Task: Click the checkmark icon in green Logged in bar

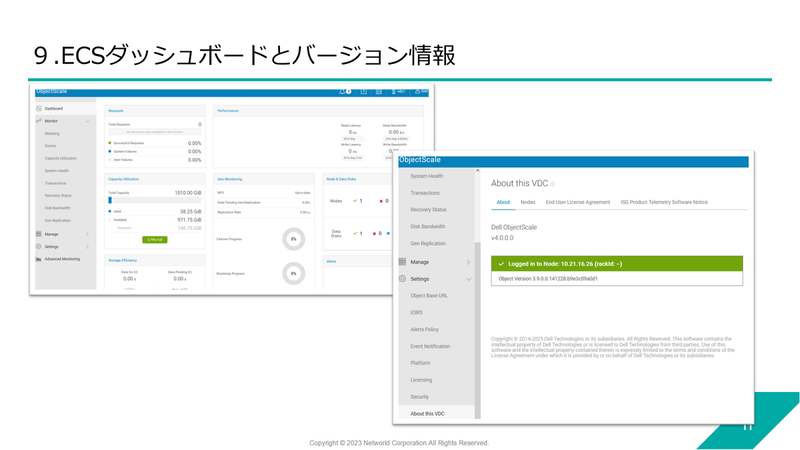Action: [x=501, y=264]
